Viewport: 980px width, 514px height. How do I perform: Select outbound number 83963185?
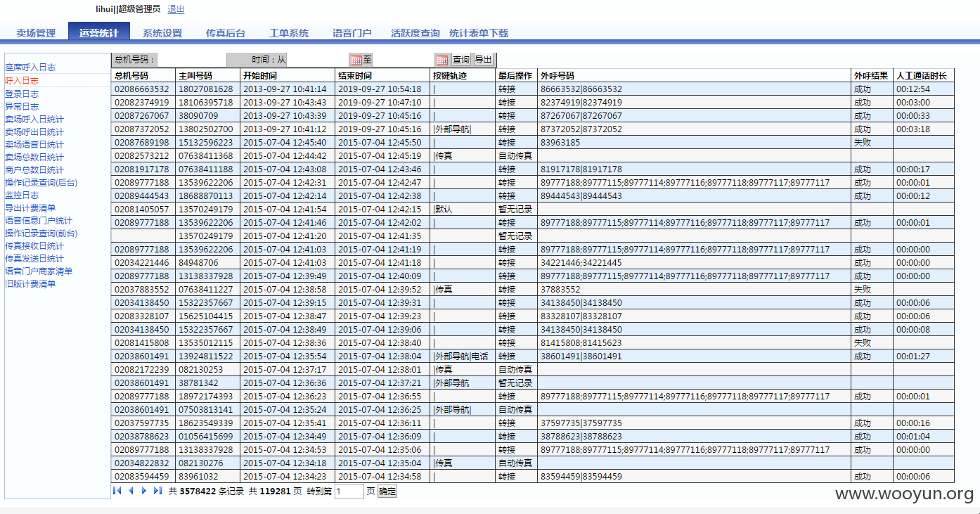pyautogui.click(x=695, y=143)
